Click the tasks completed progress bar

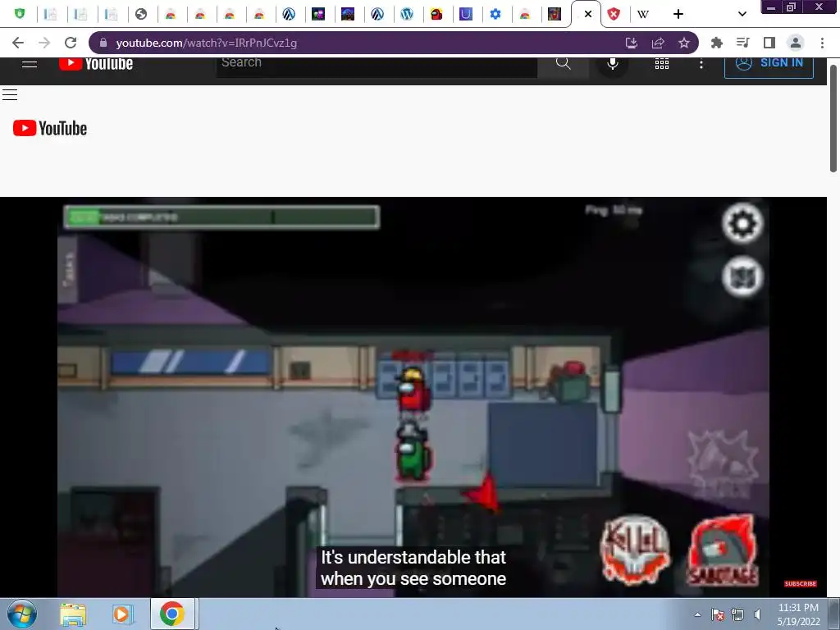point(221,217)
